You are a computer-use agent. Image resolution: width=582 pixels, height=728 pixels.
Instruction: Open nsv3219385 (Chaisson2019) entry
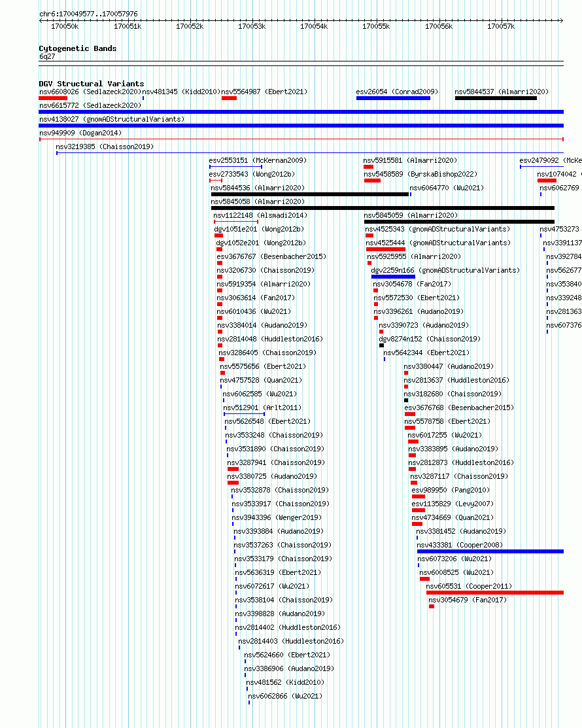pos(105,147)
